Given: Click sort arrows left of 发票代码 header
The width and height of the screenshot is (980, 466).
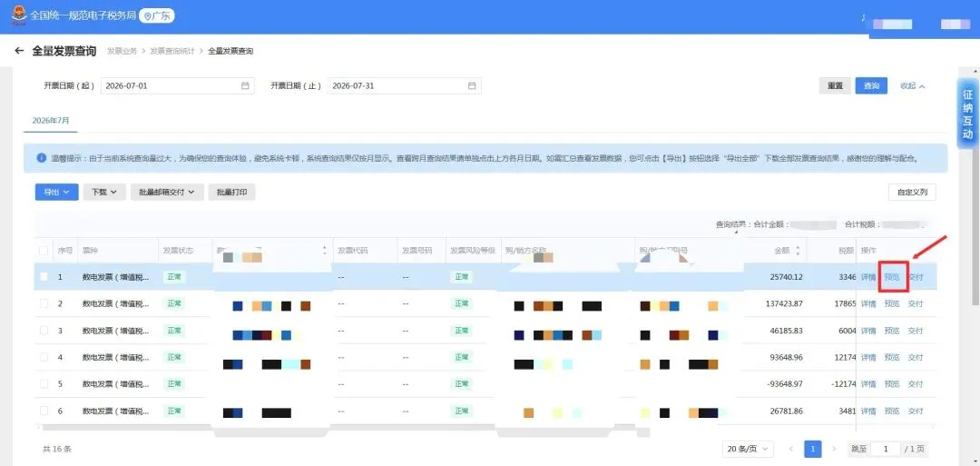Looking at the screenshot, I should [x=324, y=250].
